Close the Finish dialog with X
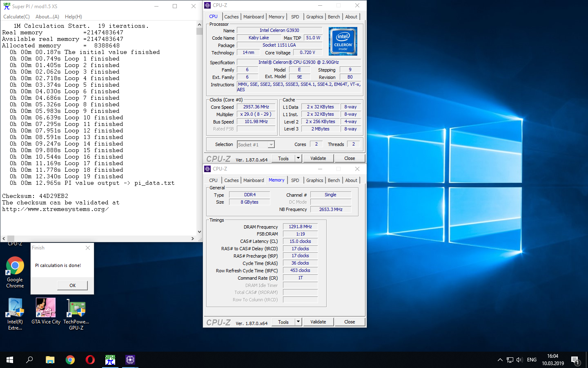588x368 pixels. click(88, 248)
